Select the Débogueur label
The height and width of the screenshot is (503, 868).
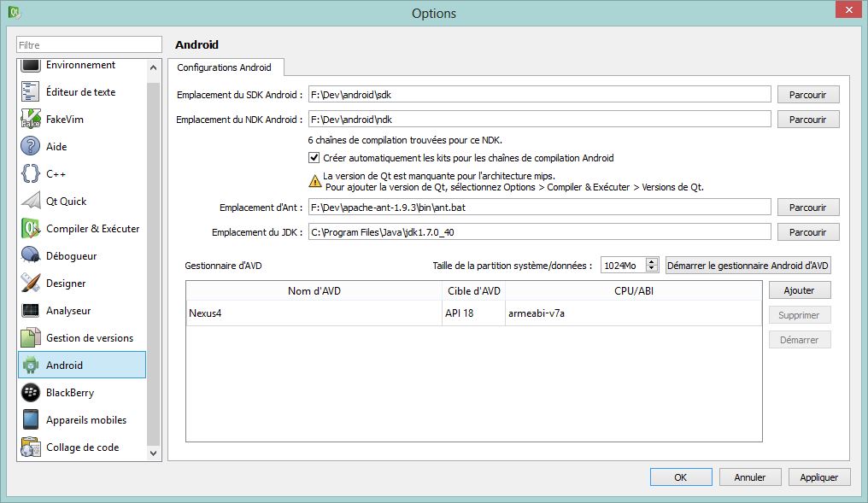point(72,256)
